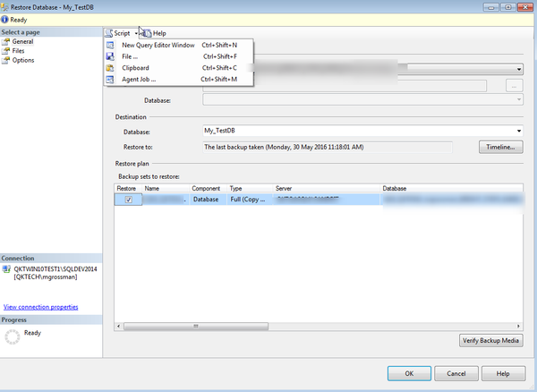Viewport: 537px width, 392px height.
Task: Select the Database component cell
Action: (x=209, y=200)
